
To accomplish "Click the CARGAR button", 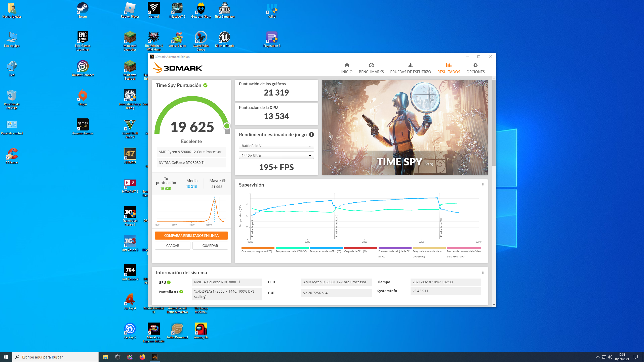I will click(x=173, y=246).
